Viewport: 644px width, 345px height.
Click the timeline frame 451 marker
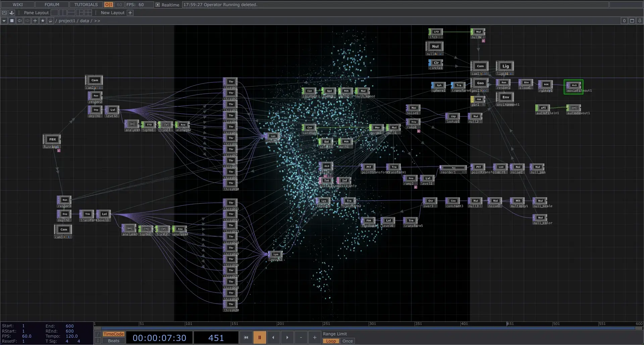(x=510, y=324)
